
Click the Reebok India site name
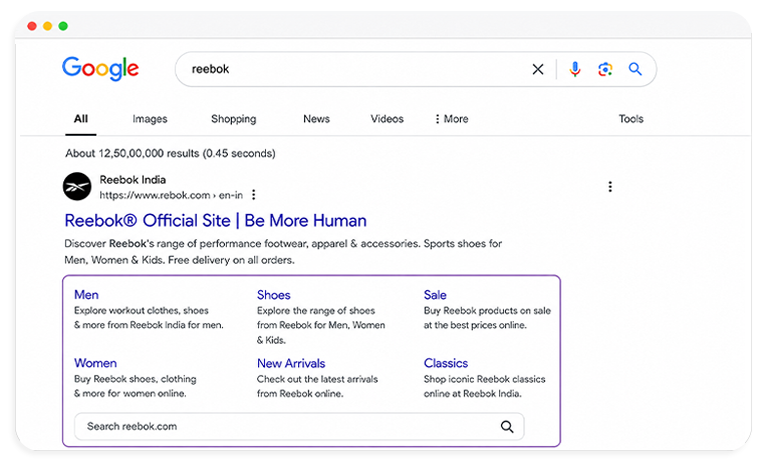coord(133,180)
